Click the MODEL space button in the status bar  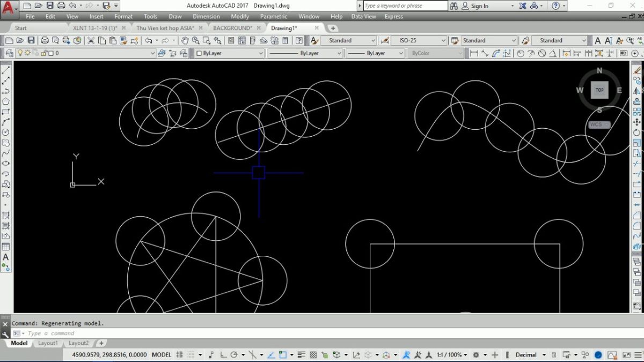click(162, 354)
